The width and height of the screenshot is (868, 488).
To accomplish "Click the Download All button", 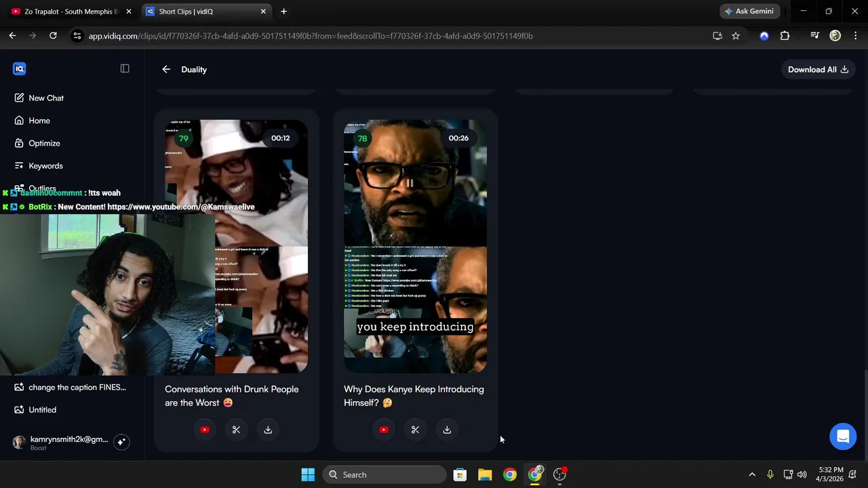I will (818, 69).
